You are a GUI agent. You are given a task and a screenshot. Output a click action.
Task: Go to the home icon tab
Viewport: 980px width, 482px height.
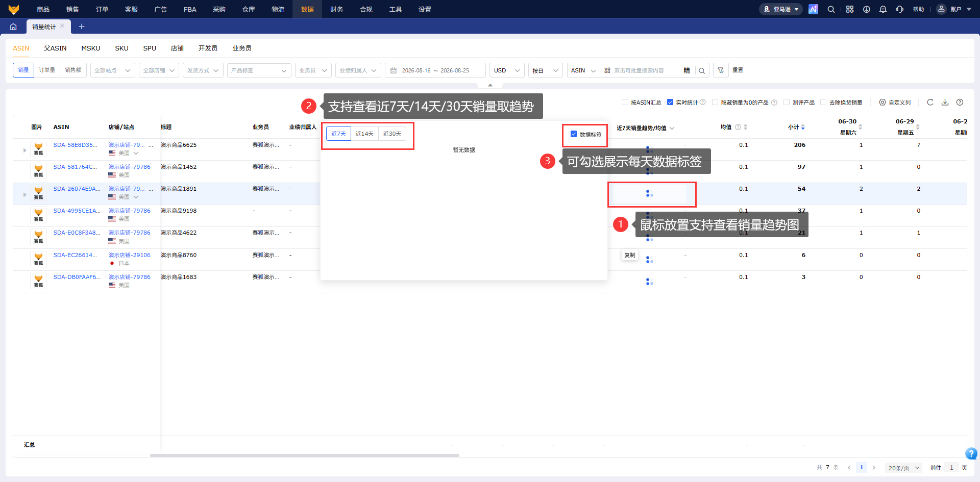[x=13, y=27]
